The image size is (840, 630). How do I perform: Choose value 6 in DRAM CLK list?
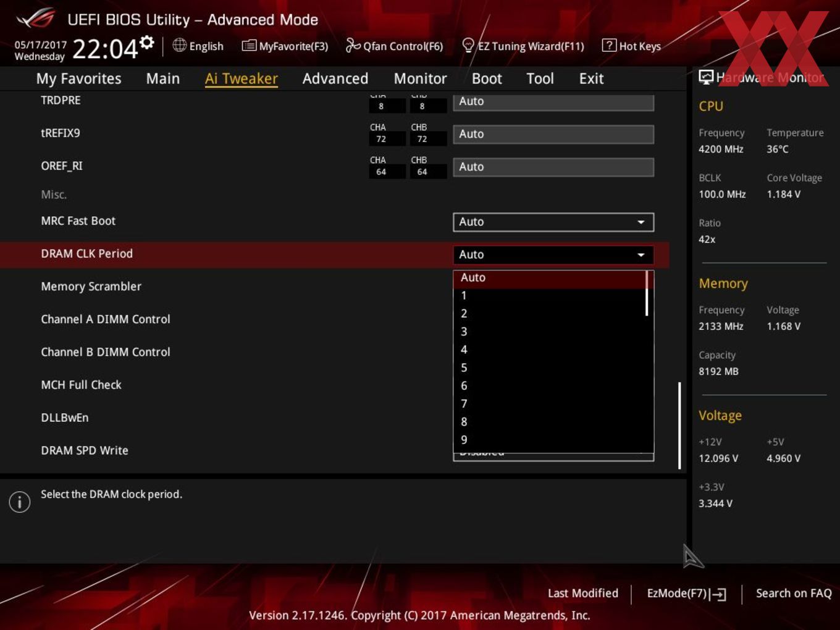(x=549, y=386)
